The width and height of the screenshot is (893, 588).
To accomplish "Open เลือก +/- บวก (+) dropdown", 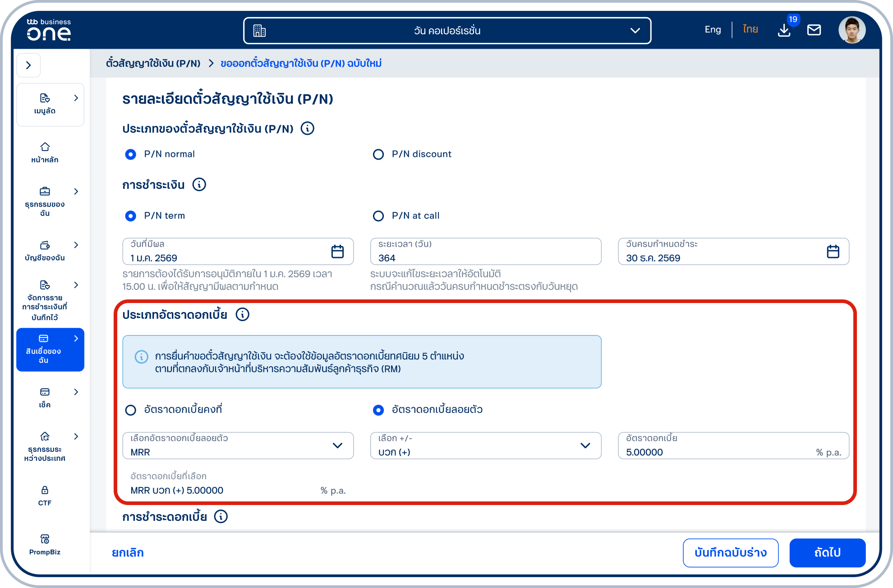I will pos(486,446).
